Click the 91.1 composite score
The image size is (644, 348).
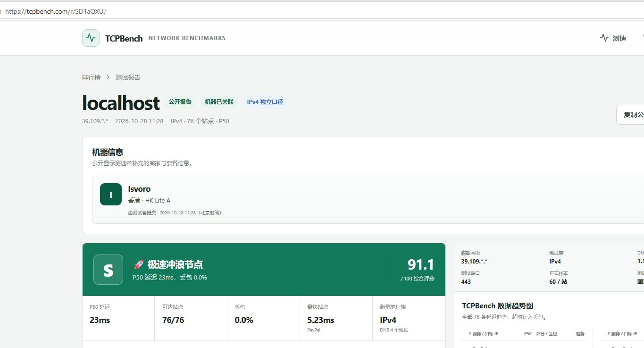pos(420,264)
